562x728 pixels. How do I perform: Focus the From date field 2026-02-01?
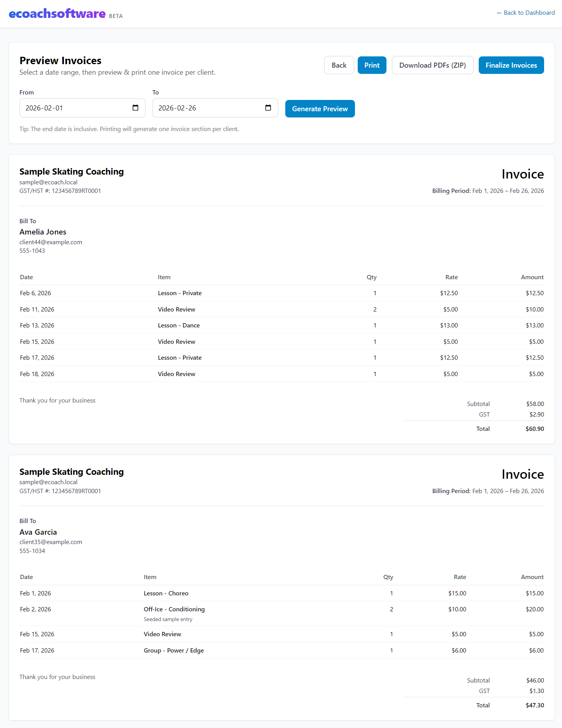pos(82,108)
